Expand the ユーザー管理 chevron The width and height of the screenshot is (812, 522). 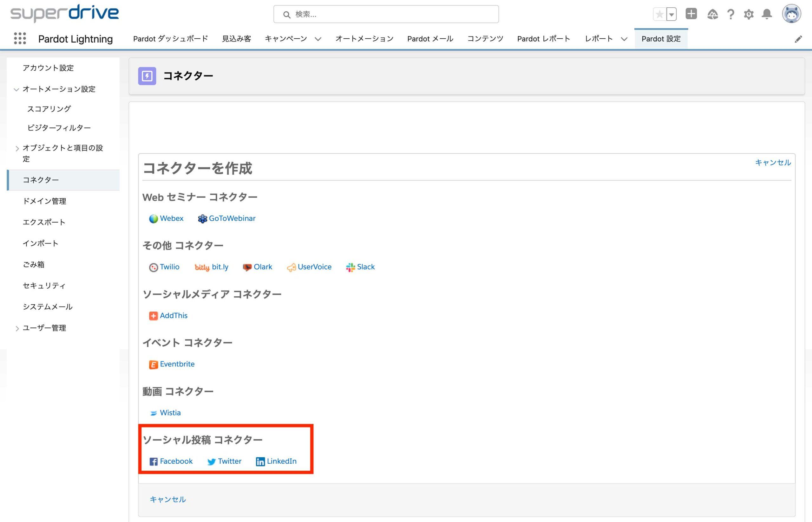coord(17,328)
